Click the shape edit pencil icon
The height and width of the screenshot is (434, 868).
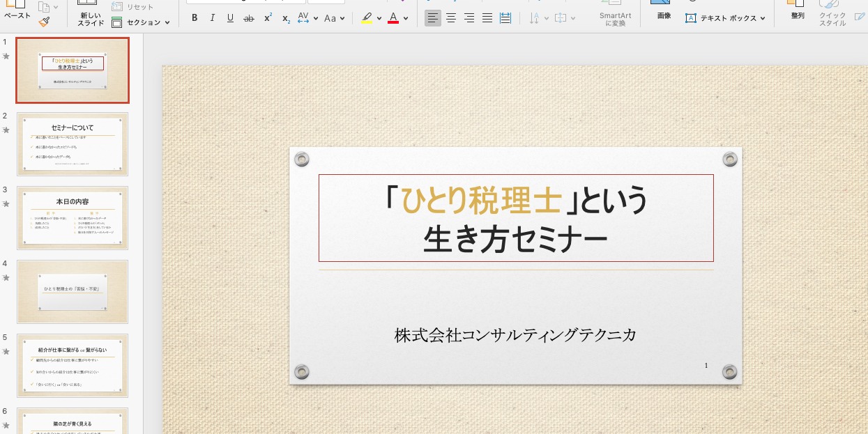point(860,17)
